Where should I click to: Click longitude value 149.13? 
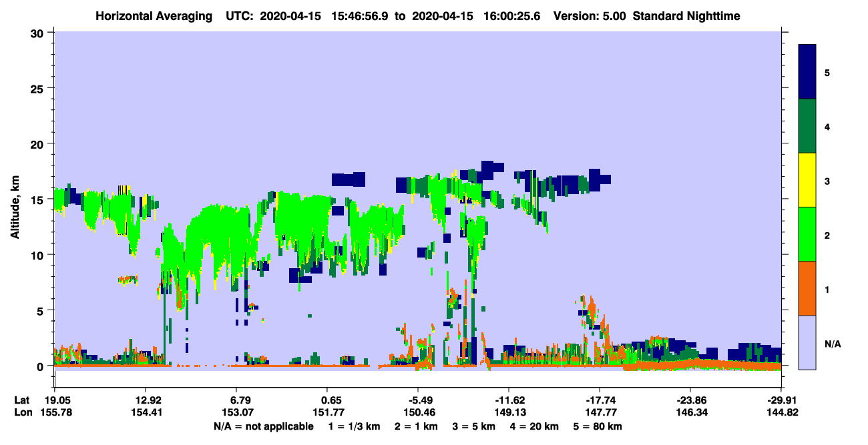[509, 412]
